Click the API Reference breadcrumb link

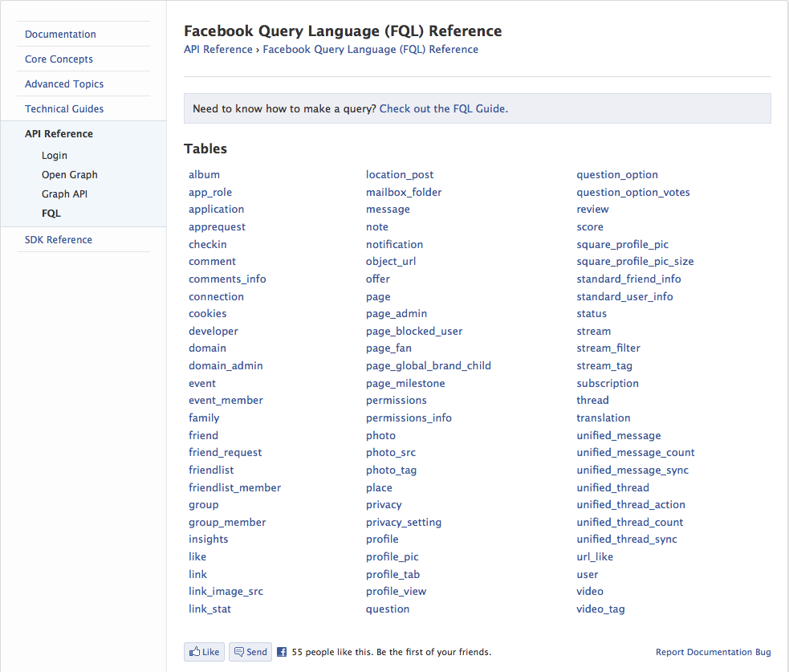(218, 49)
